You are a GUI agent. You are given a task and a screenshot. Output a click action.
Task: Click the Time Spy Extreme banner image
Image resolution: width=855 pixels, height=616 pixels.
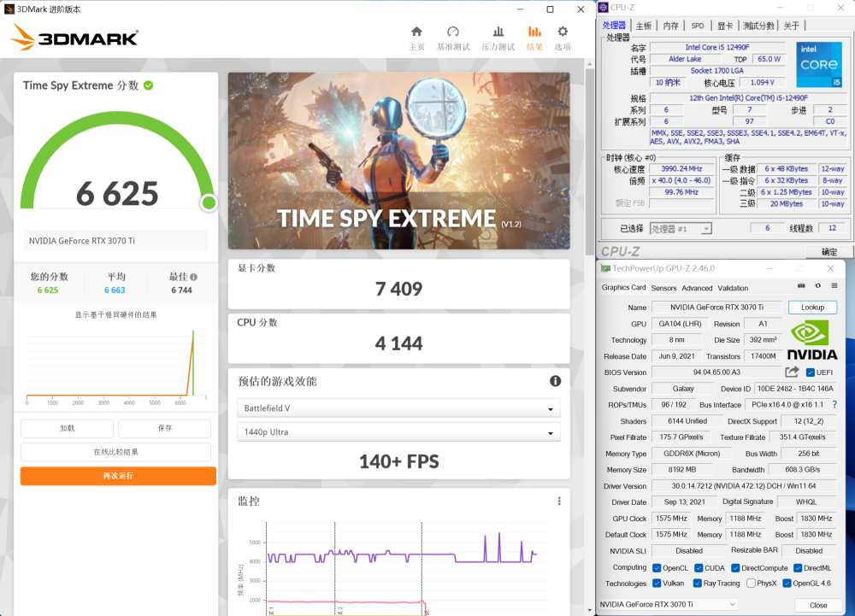point(398,161)
